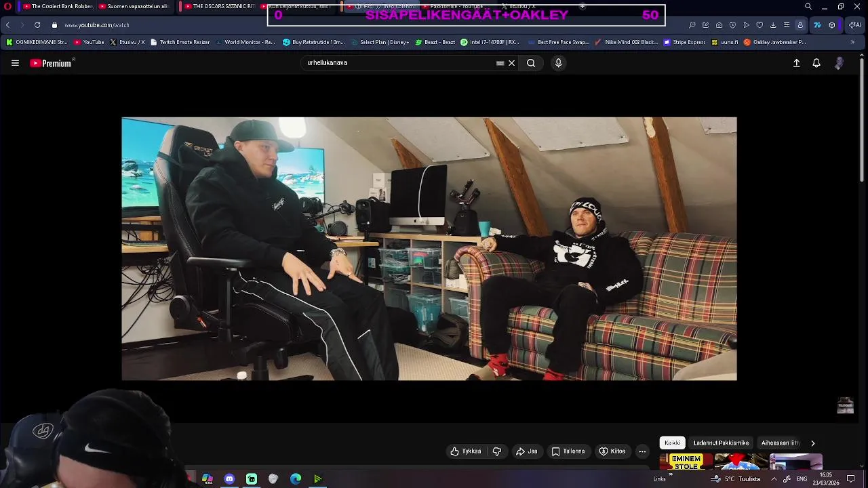Screen dimensions: 868x488
Task: Open the on-screen keyboard in search box
Action: pos(500,63)
